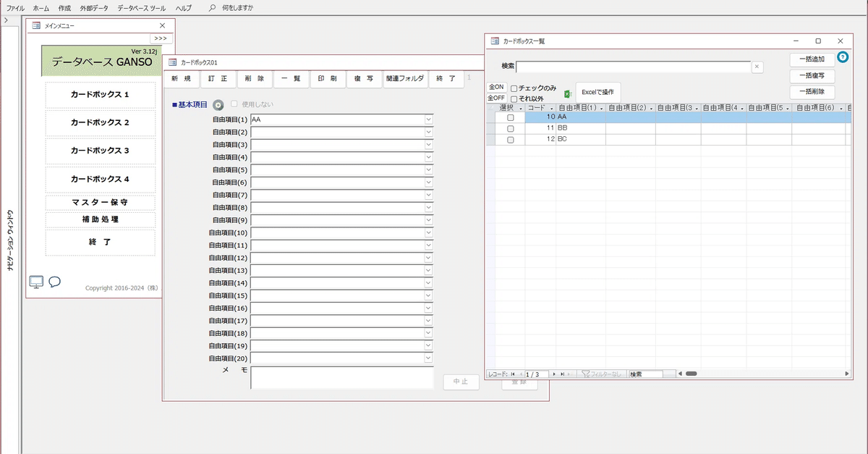
Task: Click the green Excel icon in card box list
Action: 568,93
